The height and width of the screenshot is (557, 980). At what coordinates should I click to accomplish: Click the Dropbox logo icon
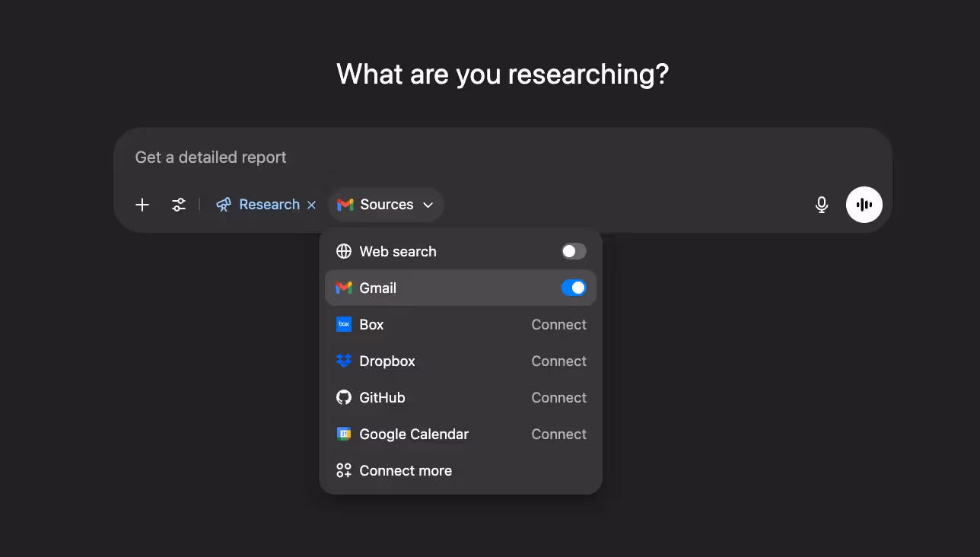[344, 361]
